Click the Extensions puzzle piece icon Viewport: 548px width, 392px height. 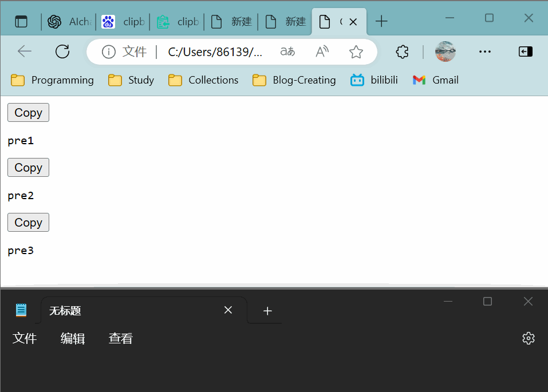[402, 52]
